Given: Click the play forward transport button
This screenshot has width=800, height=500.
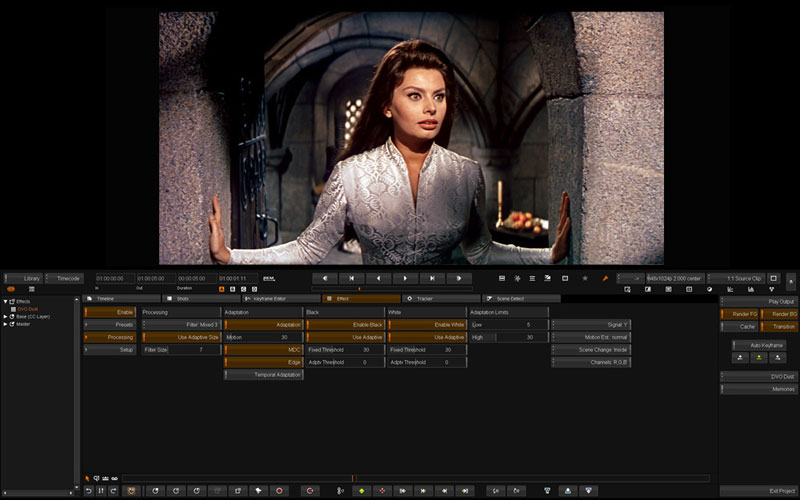Looking at the screenshot, I should [x=405, y=278].
